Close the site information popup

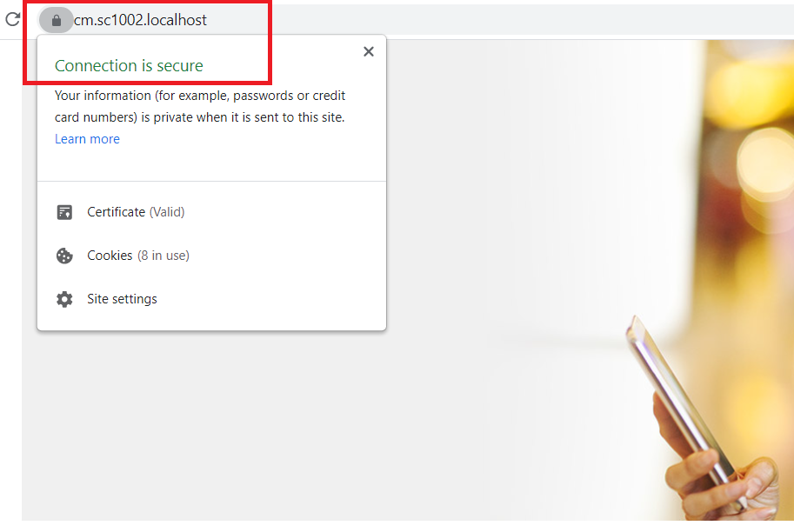point(369,51)
